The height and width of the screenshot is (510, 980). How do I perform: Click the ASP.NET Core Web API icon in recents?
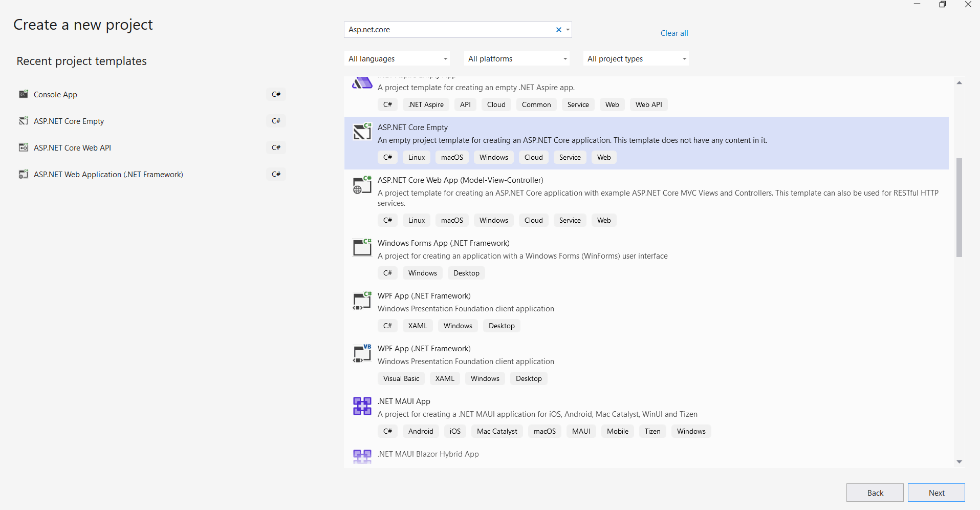click(x=23, y=147)
